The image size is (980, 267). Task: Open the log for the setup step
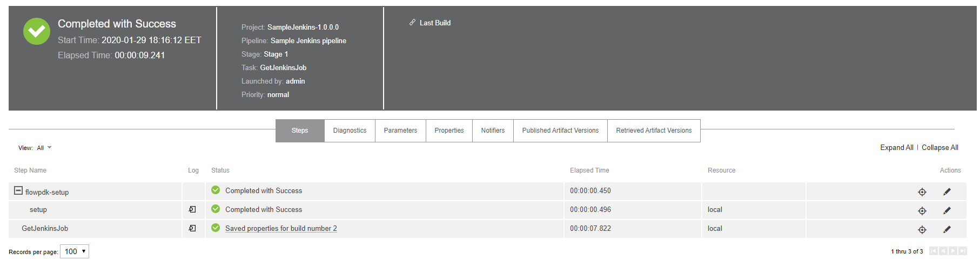coord(192,209)
